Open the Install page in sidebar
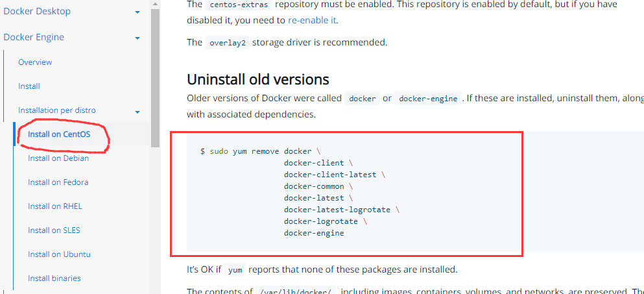 [29, 86]
